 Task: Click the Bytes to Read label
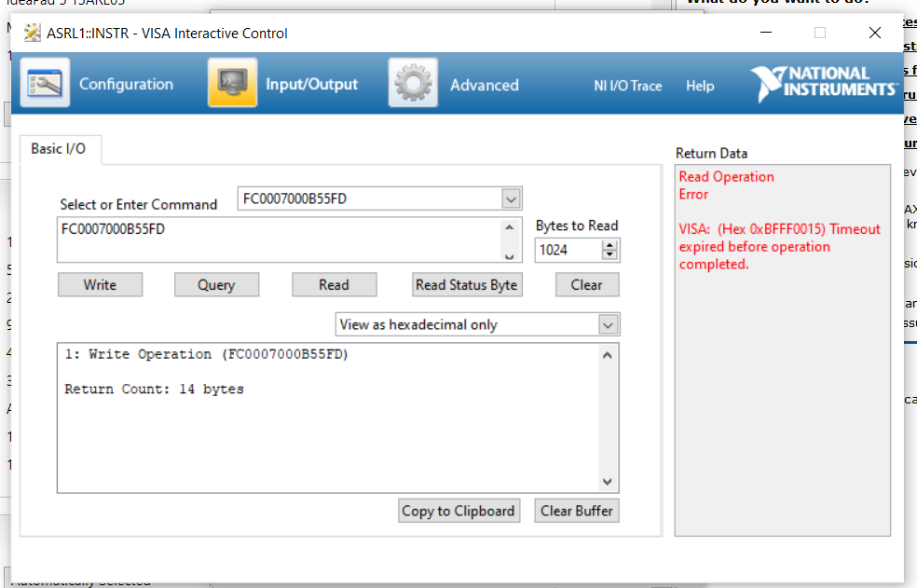pyautogui.click(x=577, y=226)
